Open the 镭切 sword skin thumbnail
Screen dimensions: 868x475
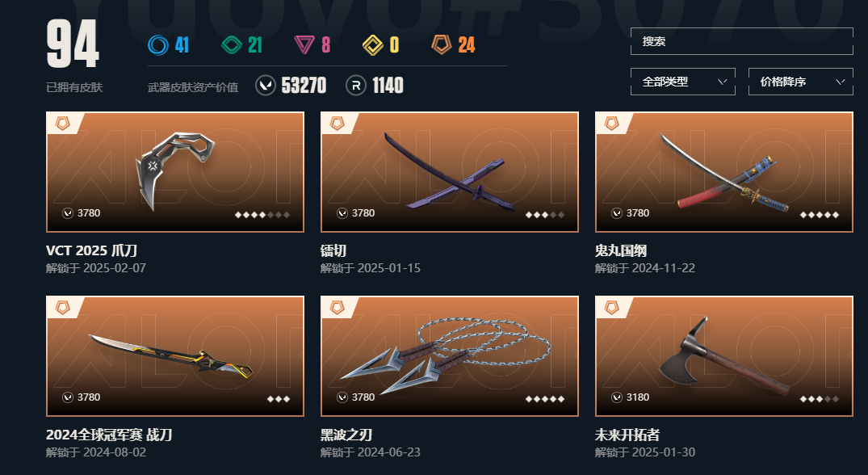[x=450, y=171]
